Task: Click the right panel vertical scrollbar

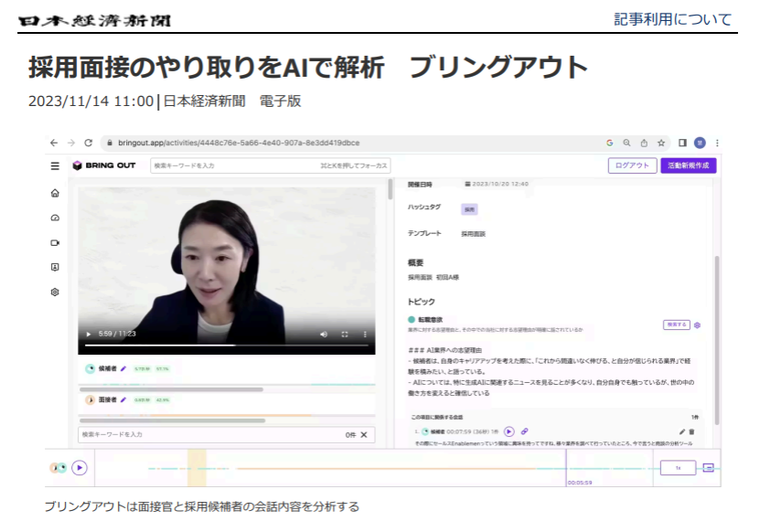Action: (x=717, y=341)
